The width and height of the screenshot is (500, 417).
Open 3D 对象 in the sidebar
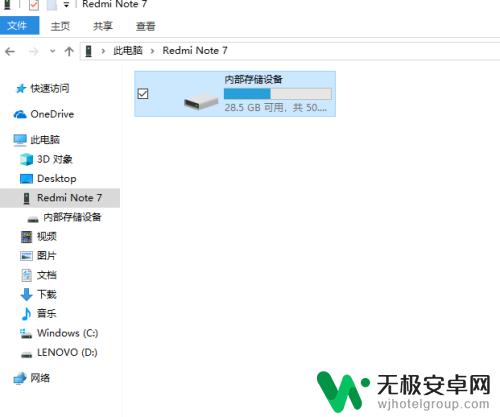click(55, 159)
